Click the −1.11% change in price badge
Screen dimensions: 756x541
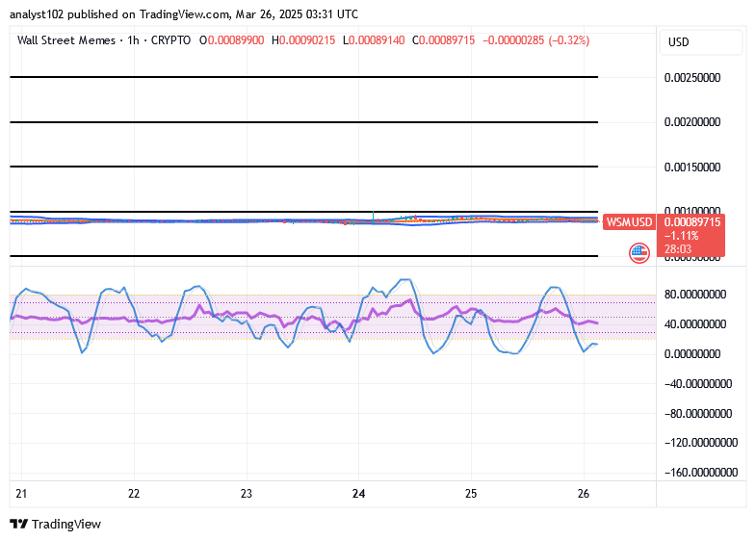tap(681, 236)
